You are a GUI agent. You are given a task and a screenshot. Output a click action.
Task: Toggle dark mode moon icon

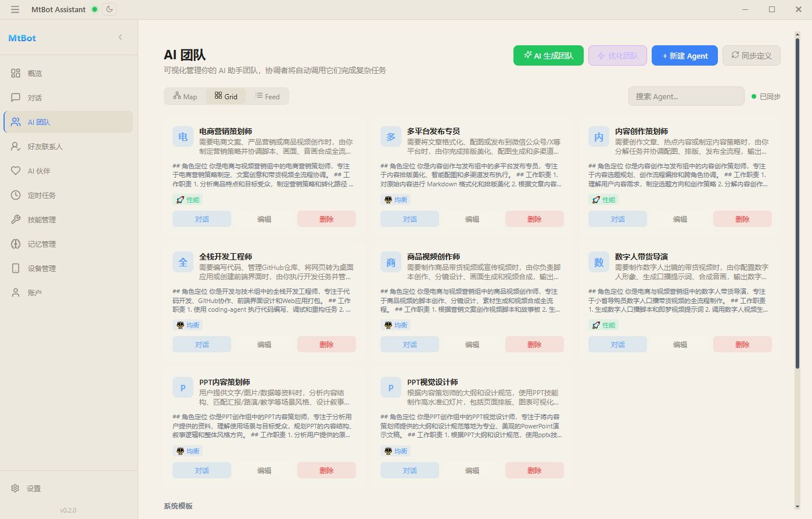pos(109,9)
